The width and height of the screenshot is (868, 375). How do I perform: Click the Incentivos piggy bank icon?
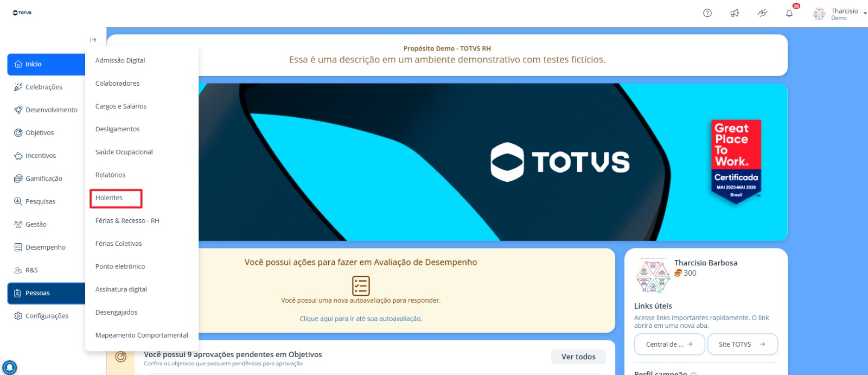tap(18, 156)
